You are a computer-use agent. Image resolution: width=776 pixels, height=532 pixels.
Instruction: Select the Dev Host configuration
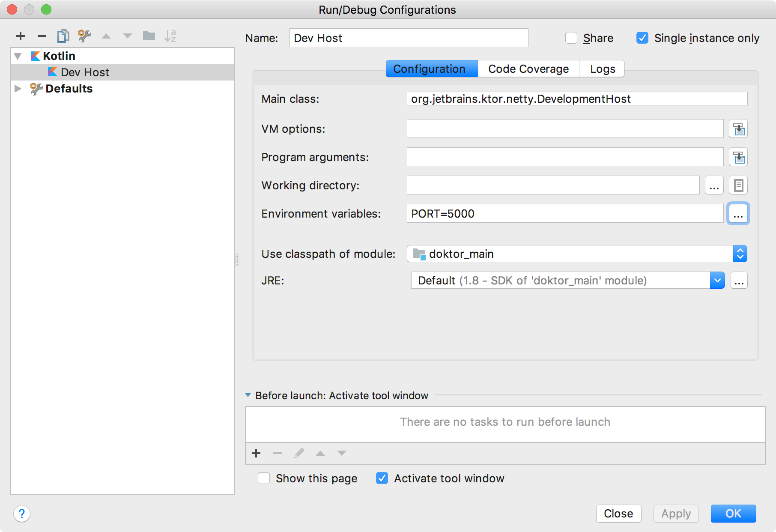point(122,72)
